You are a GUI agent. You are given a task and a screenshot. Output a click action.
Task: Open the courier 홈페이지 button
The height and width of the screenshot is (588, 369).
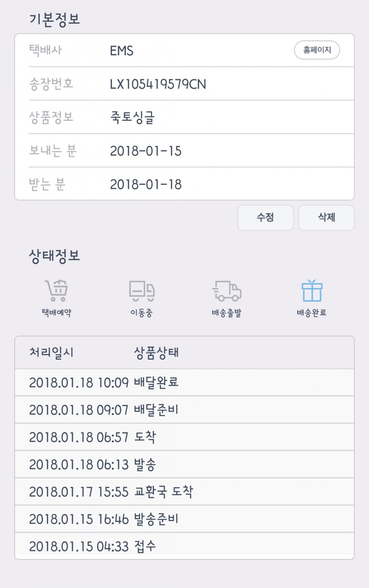(x=317, y=50)
